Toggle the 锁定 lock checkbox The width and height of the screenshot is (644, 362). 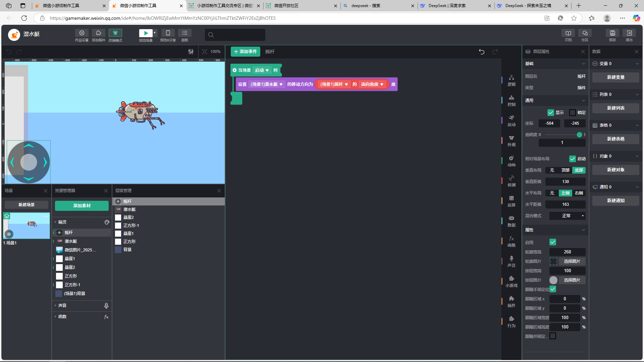(x=573, y=113)
